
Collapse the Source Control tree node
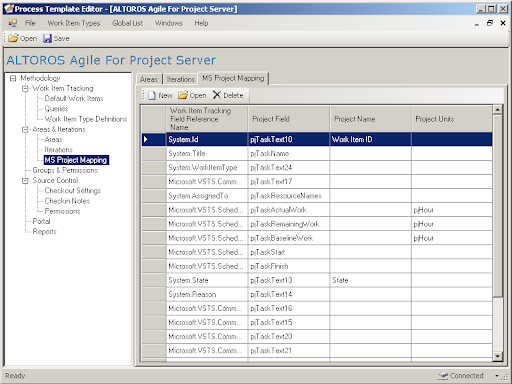click(25, 181)
